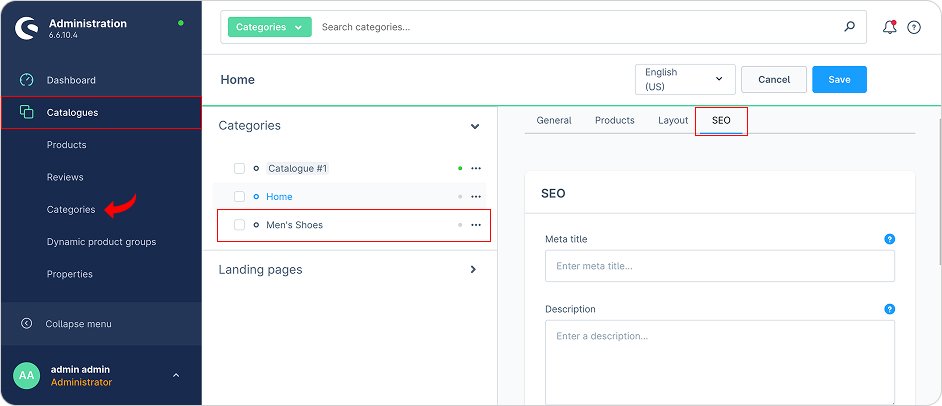The width and height of the screenshot is (942, 406).
Task: Click the Save button
Action: click(839, 80)
